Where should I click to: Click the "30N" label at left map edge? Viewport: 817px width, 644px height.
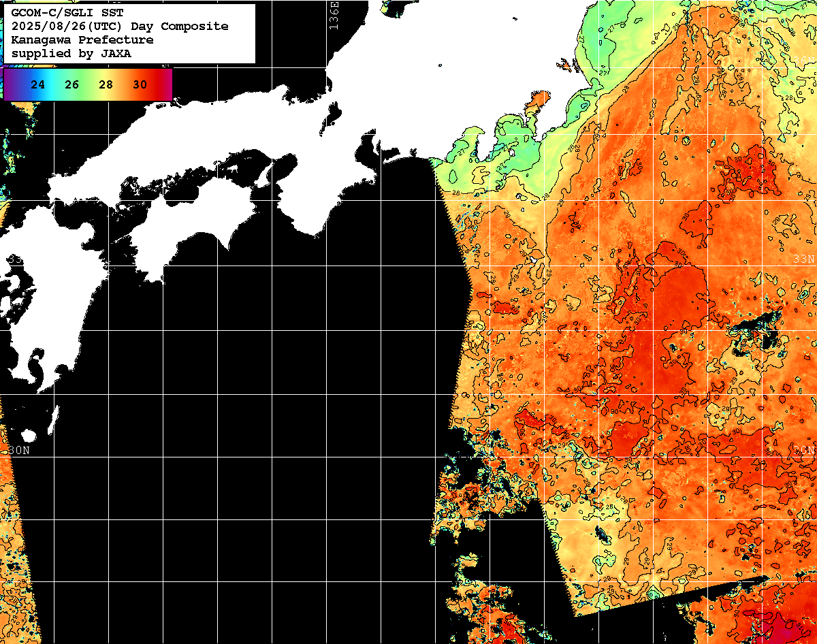click(20, 451)
